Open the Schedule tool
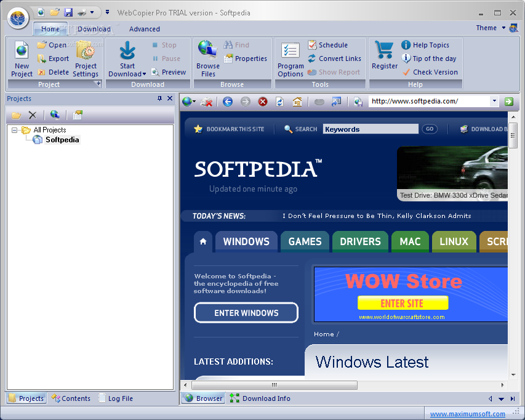 click(x=328, y=45)
